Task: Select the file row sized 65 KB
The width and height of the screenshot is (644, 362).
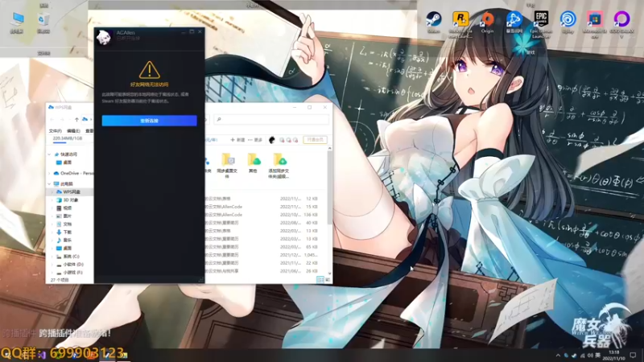Action: 261,247
